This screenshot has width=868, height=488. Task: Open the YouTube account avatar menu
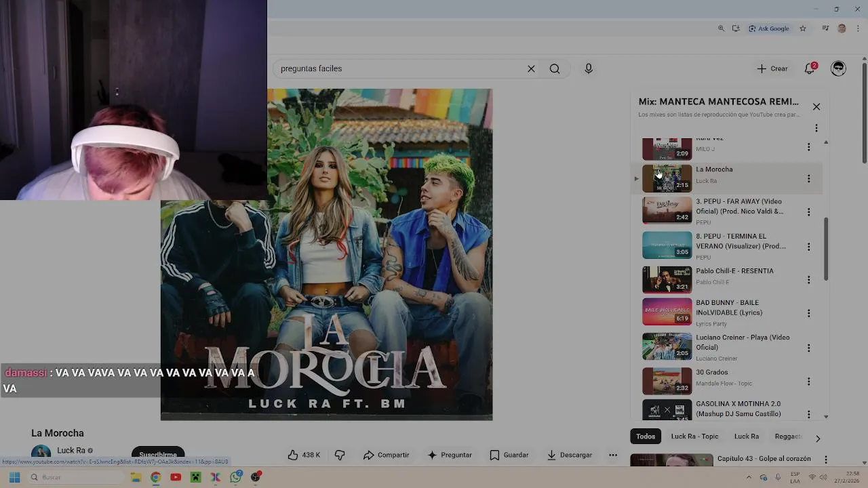pos(838,68)
